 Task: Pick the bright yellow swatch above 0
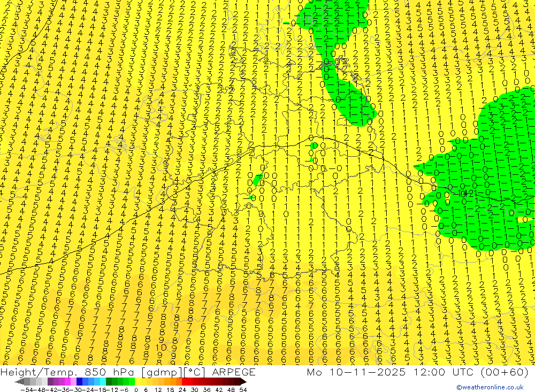click(x=137, y=382)
